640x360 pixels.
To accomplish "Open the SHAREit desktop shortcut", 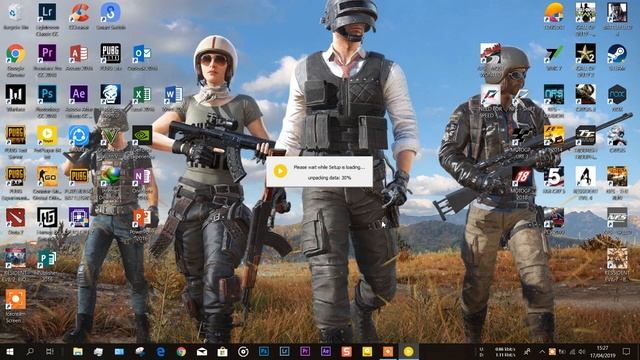I will tap(79, 135).
